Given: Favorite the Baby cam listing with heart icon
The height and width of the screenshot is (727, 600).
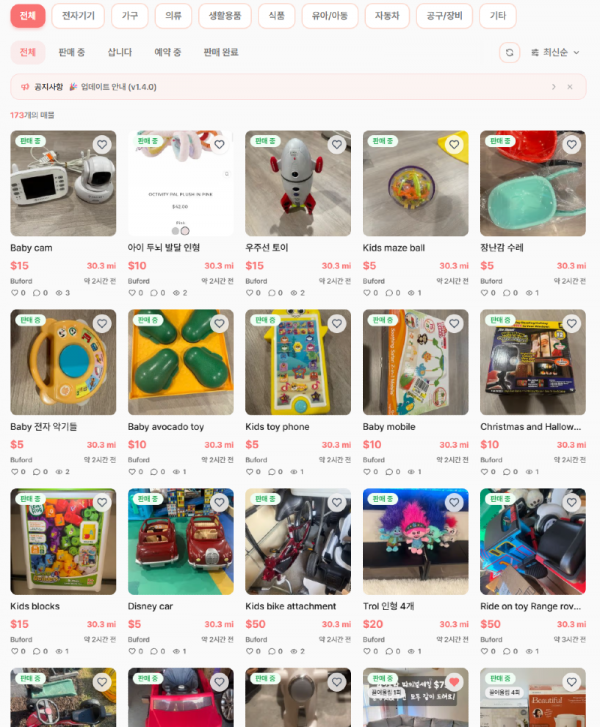Looking at the screenshot, I should point(102,145).
